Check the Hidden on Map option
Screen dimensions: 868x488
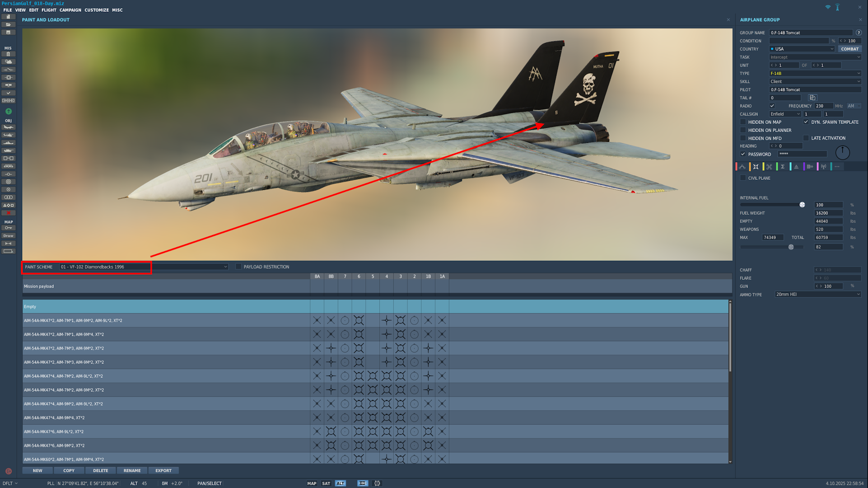tap(743, 122)
